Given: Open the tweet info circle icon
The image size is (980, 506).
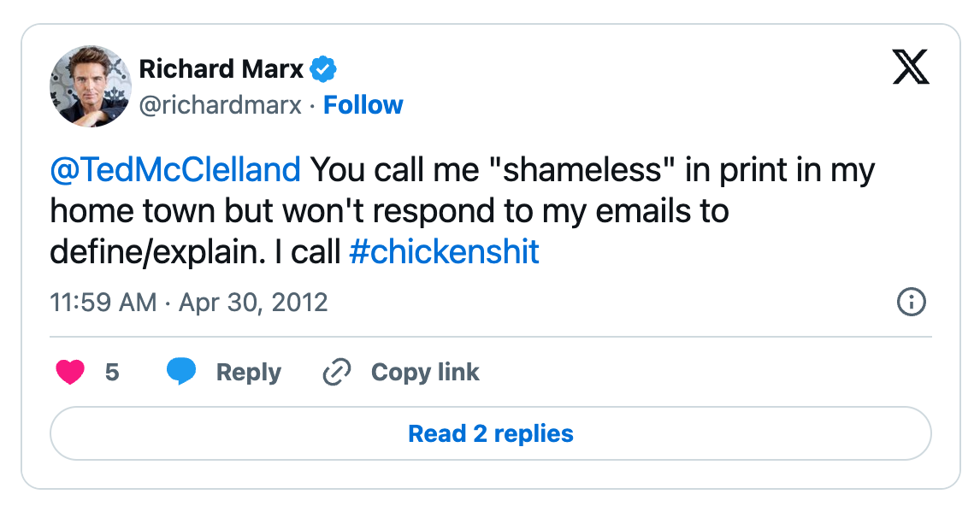Looking at the screenshot, I should [911, 302].
